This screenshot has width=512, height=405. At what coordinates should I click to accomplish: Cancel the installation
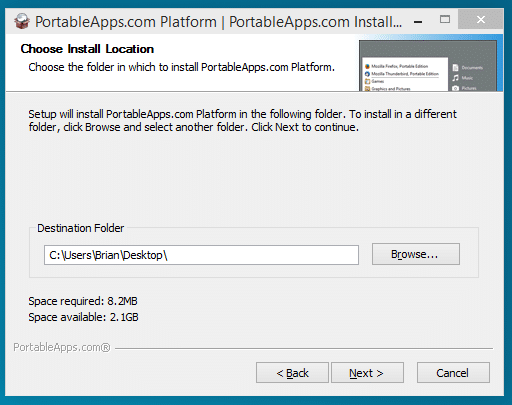coord(453,373)
